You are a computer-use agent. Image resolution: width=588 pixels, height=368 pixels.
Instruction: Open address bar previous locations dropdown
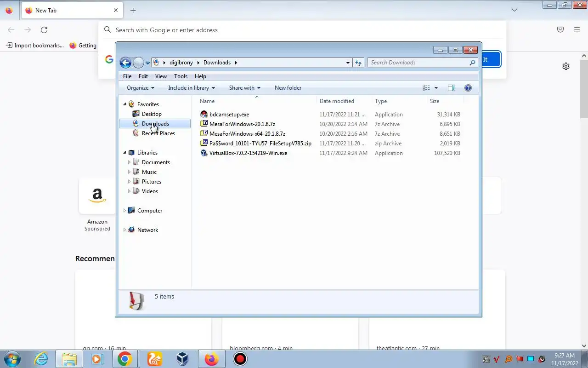[x=348, y=63]
